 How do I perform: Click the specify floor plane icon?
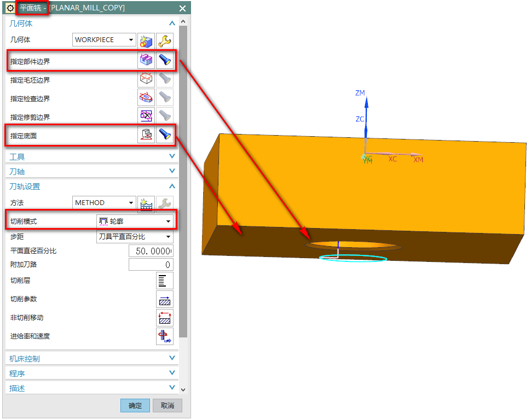pyautogui.click(x=146, y=135)
